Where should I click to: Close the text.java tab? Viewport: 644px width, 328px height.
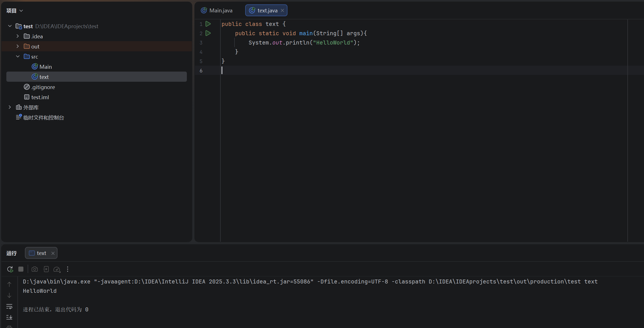(282, 10)
